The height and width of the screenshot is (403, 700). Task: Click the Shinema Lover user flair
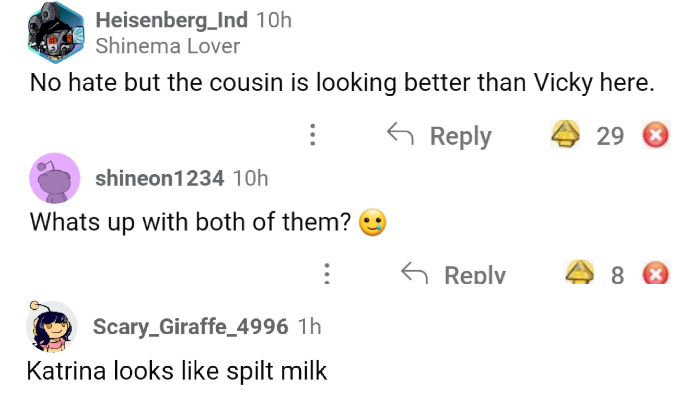(x=167, y=46)
